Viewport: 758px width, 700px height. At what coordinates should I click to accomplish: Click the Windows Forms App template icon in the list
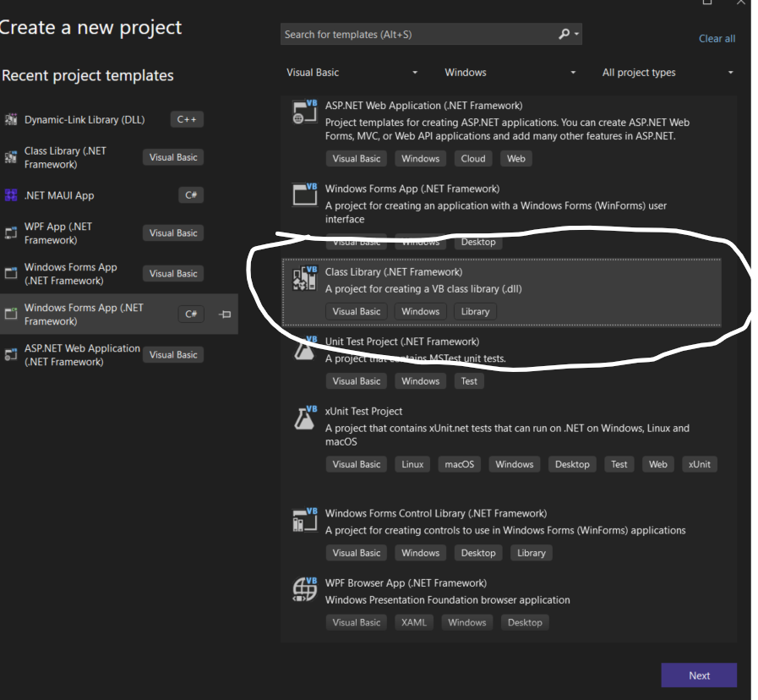304,195
